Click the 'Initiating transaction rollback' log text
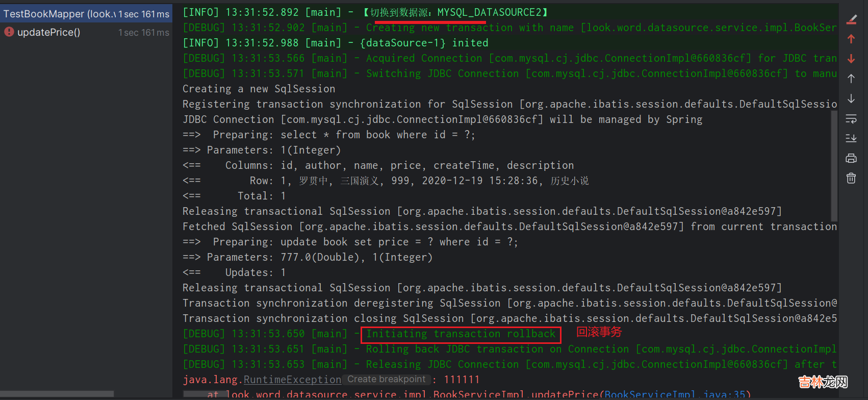This screenshot has width=868, height=400. [x=461, y=334]
